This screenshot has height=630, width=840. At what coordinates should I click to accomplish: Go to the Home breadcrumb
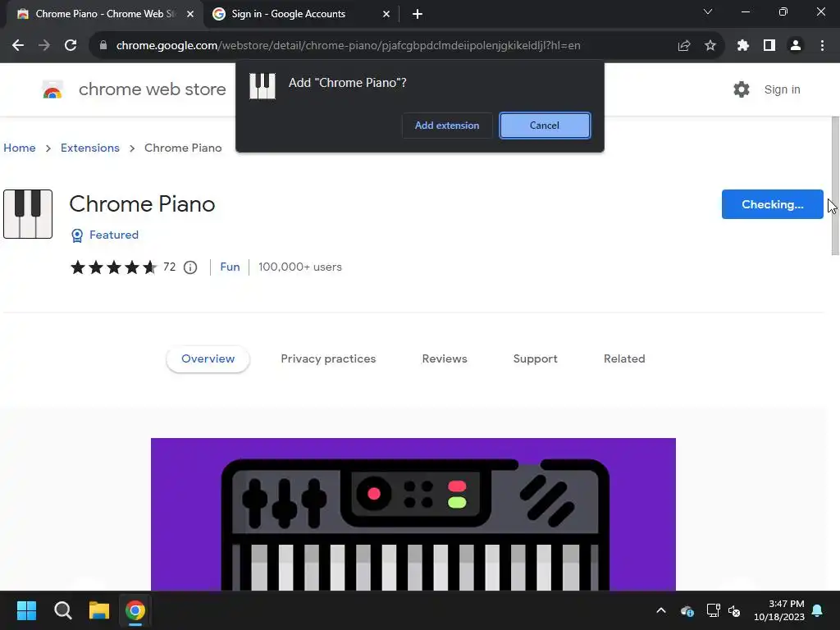point(20,148)
